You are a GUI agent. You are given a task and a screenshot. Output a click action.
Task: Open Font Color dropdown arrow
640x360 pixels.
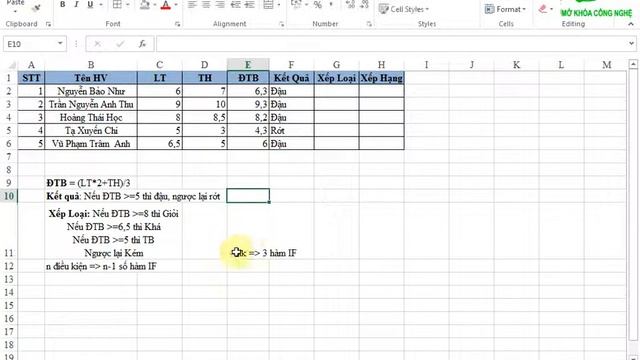[x=176, y=5]
